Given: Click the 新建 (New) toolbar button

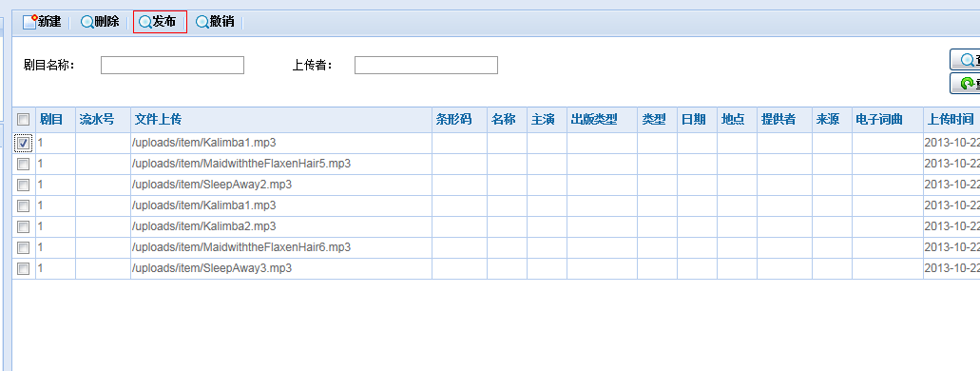Looking at the screenshot, I should (x=41, y=22).
